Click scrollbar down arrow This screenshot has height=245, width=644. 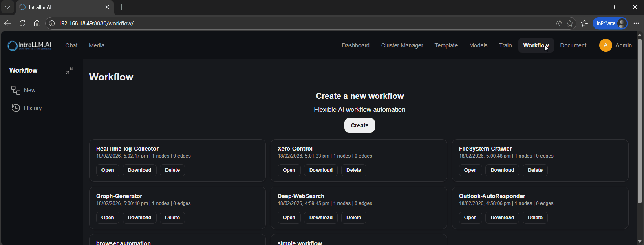[640, 241]
